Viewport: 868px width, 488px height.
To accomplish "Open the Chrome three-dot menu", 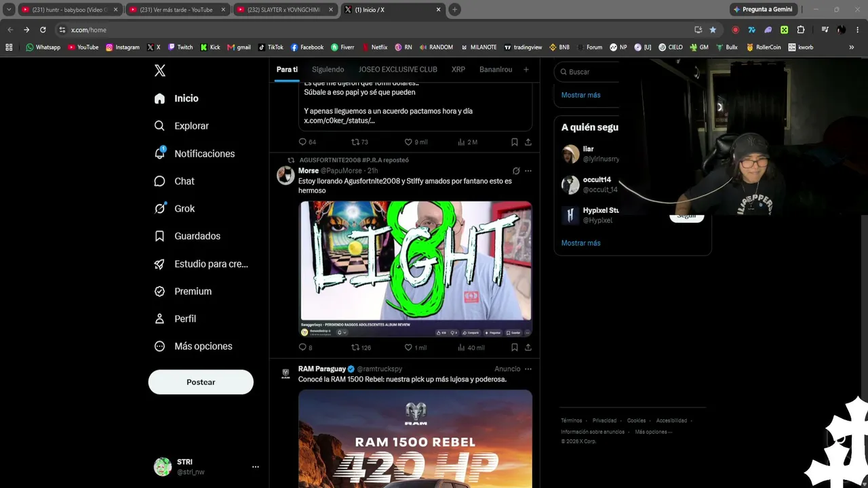I will click(x=857, y=30).
